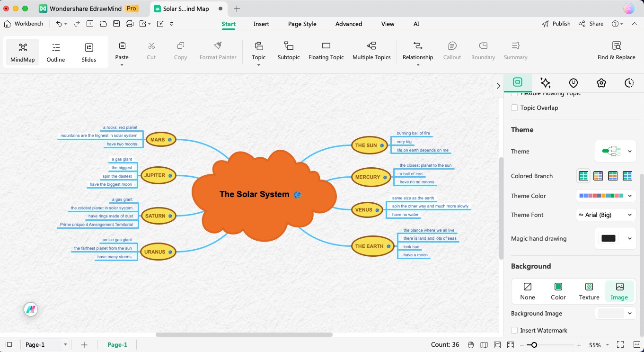Screen dimensions: 644x352
Task: Open the View ribbon tab
Action: click(x=388, y=24)
